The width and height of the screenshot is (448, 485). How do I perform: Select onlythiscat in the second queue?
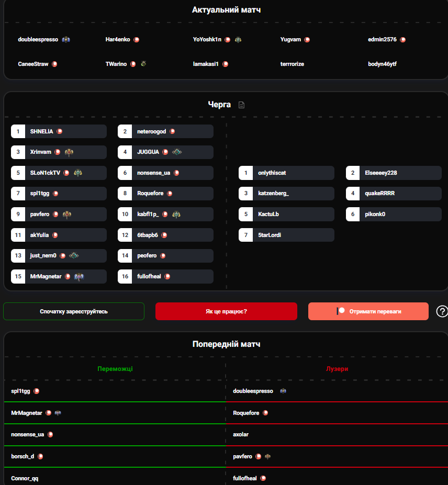[x=286, y=173]
